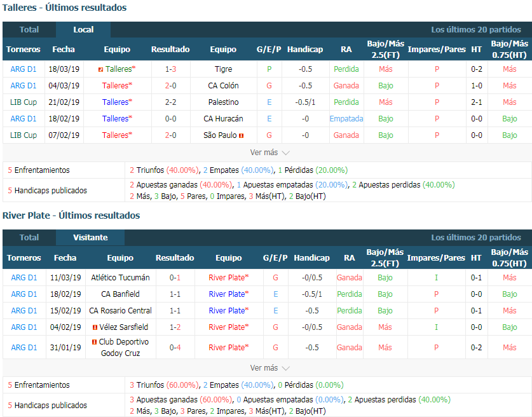Viewport: 532px width, 417px height.
Task: Expand River Plate results with Ver más
Action: 269,368
